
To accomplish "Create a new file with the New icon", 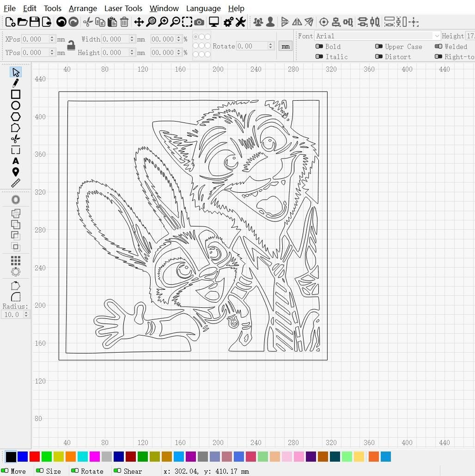I will [x=10, y=22].
